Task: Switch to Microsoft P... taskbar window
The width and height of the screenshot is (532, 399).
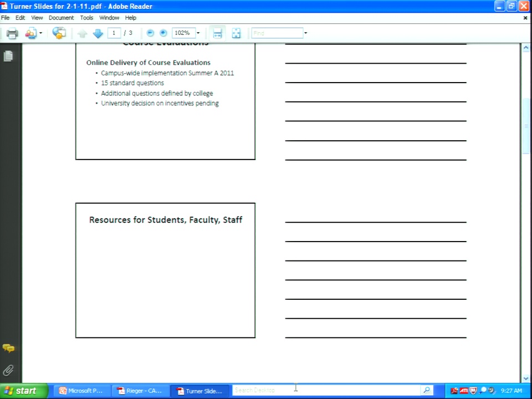Action: [81, 391]
